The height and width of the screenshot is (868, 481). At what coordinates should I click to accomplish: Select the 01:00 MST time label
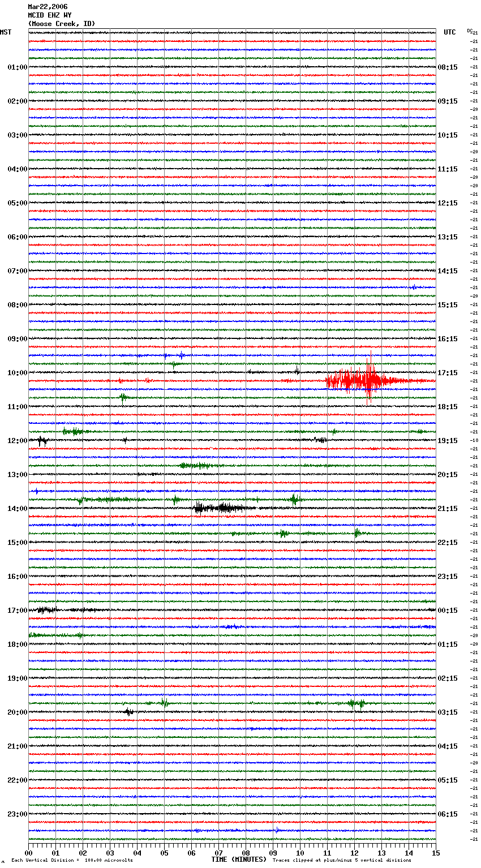(x=18, y=67)
